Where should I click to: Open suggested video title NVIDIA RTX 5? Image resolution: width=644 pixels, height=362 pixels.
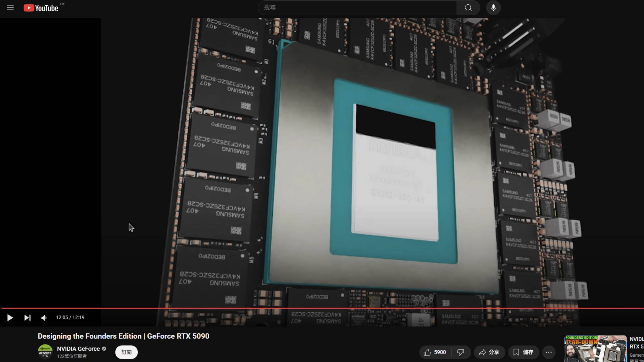[x=636, y=343]
